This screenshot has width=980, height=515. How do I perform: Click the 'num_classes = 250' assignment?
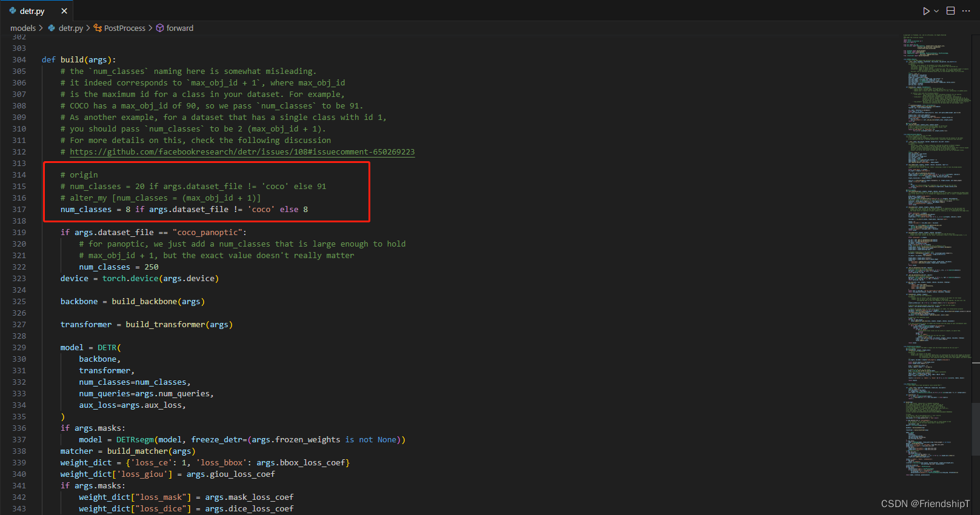point(119,267)
